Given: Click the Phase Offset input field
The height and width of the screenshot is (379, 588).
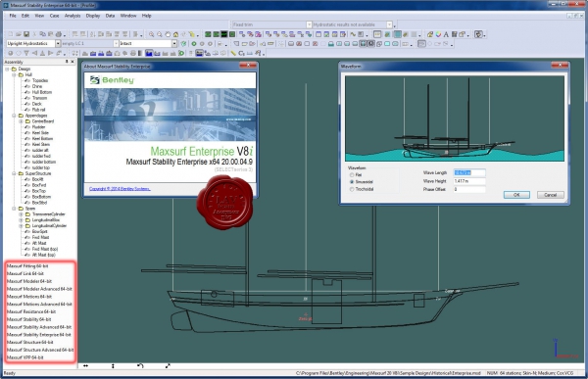Looking at the screenshot, I should pos(469,189).
